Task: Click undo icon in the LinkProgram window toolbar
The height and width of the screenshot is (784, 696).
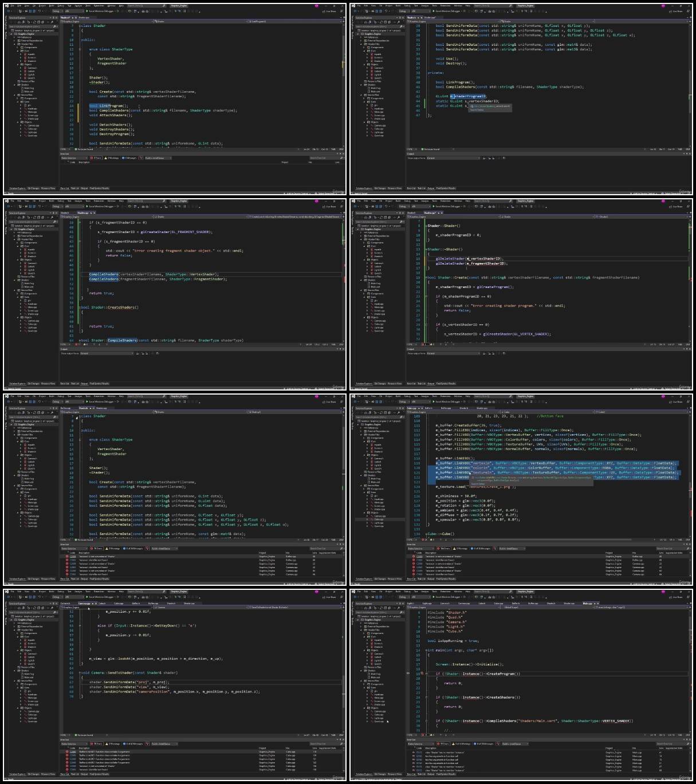Action: click(39, 11)
